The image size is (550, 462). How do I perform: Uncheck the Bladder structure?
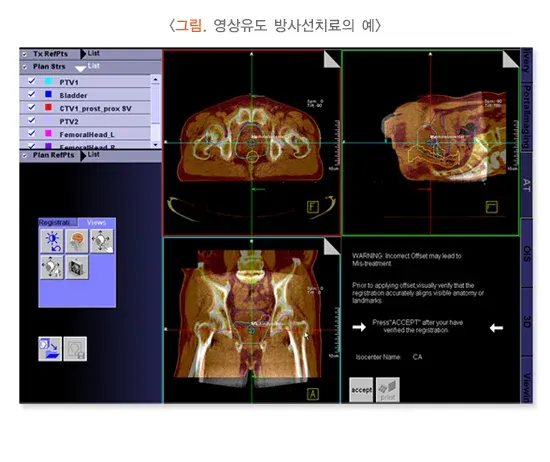pos(32,94)
